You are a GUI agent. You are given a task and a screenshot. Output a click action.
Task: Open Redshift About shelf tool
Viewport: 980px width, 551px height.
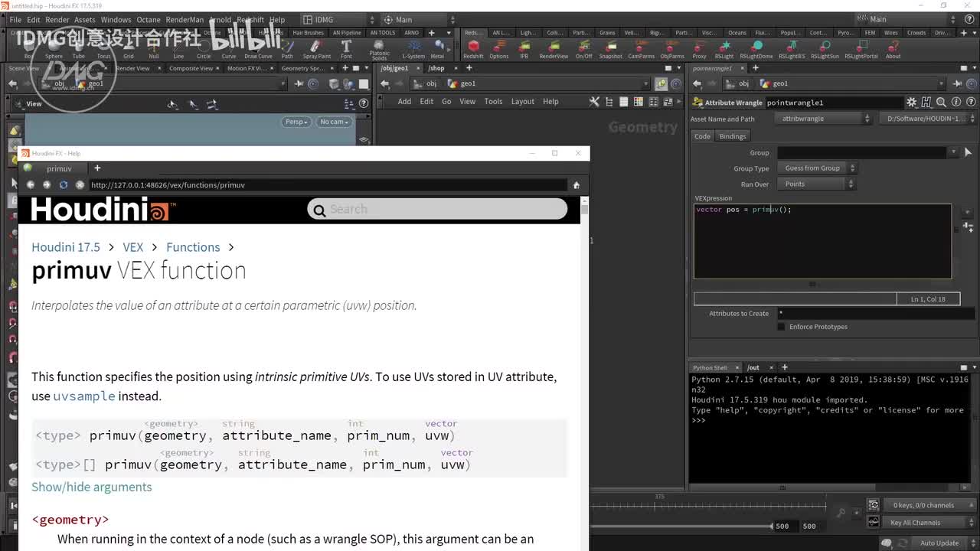coord(893,50)
